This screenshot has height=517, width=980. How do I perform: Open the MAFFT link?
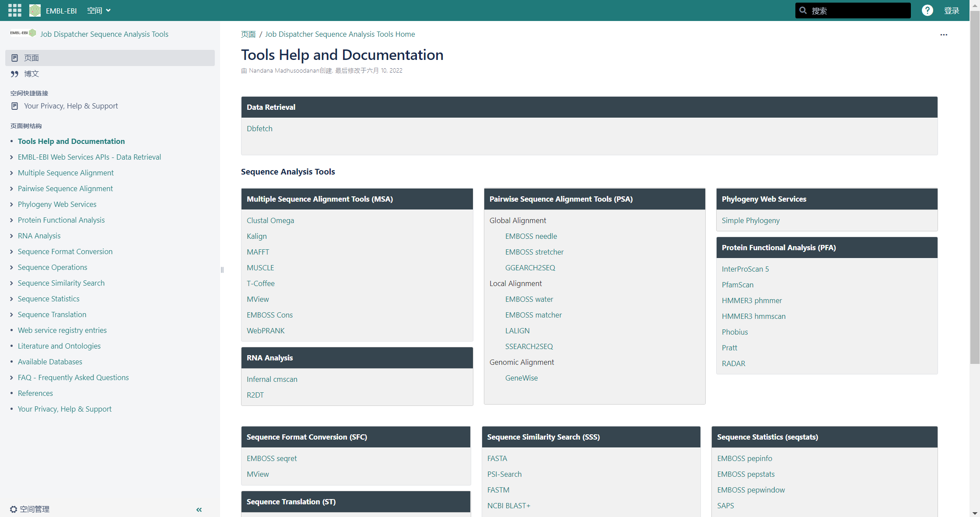[x=258, y=252]
